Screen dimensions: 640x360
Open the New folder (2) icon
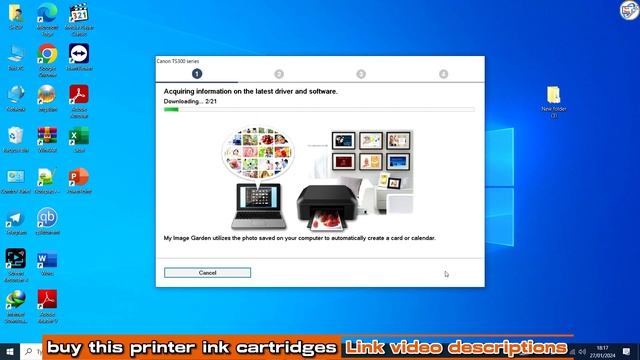tap(553, 101)
